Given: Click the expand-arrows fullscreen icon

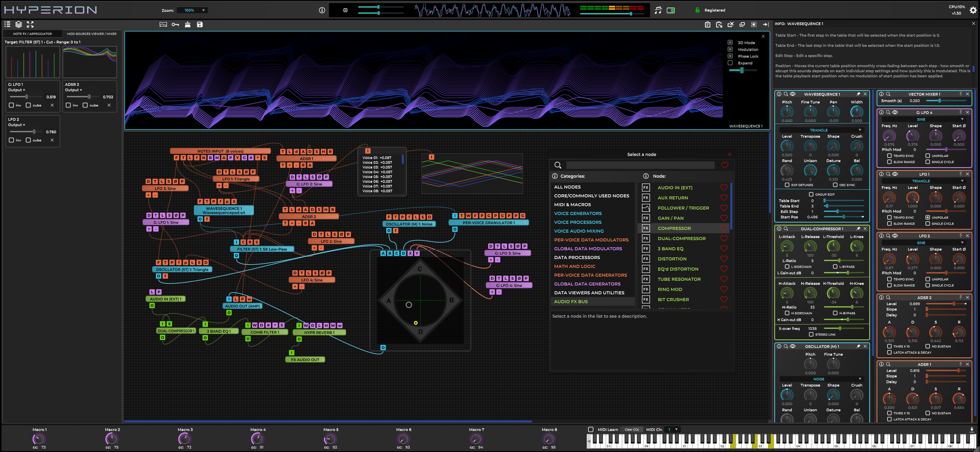Looking at the screenshot, I should pos(30,24).
